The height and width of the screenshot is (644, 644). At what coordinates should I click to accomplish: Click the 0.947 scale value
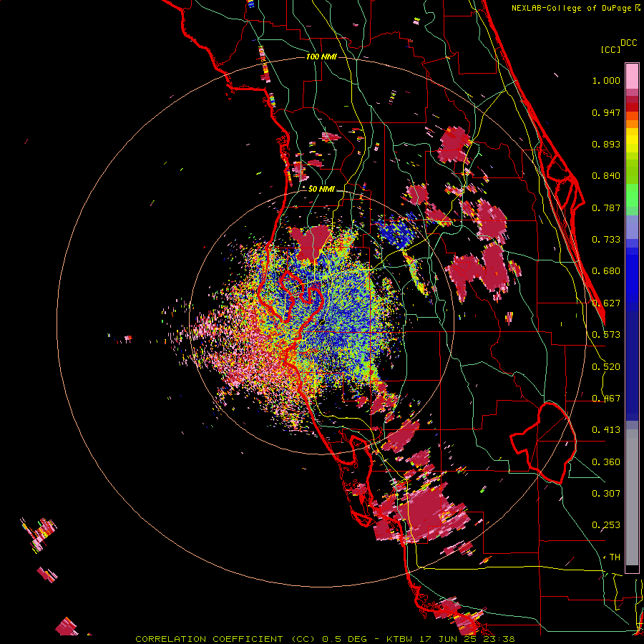606,112
